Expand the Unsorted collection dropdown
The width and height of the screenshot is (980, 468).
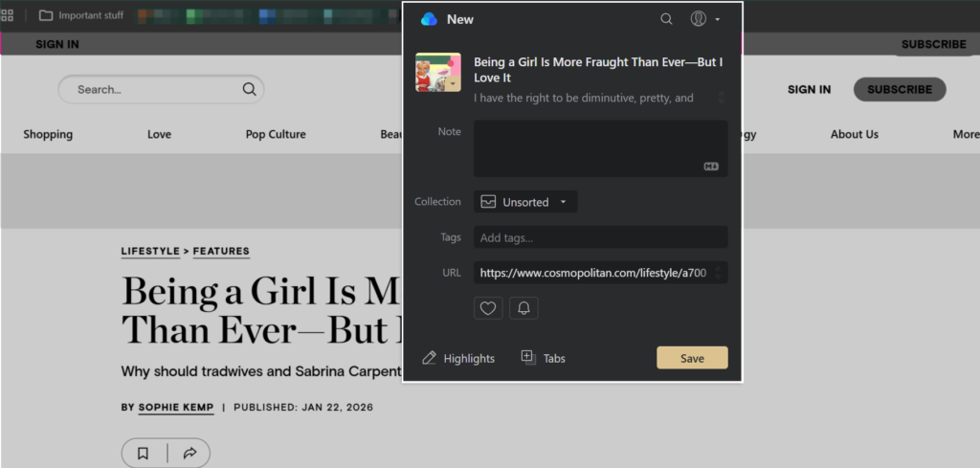coord(525,202)
